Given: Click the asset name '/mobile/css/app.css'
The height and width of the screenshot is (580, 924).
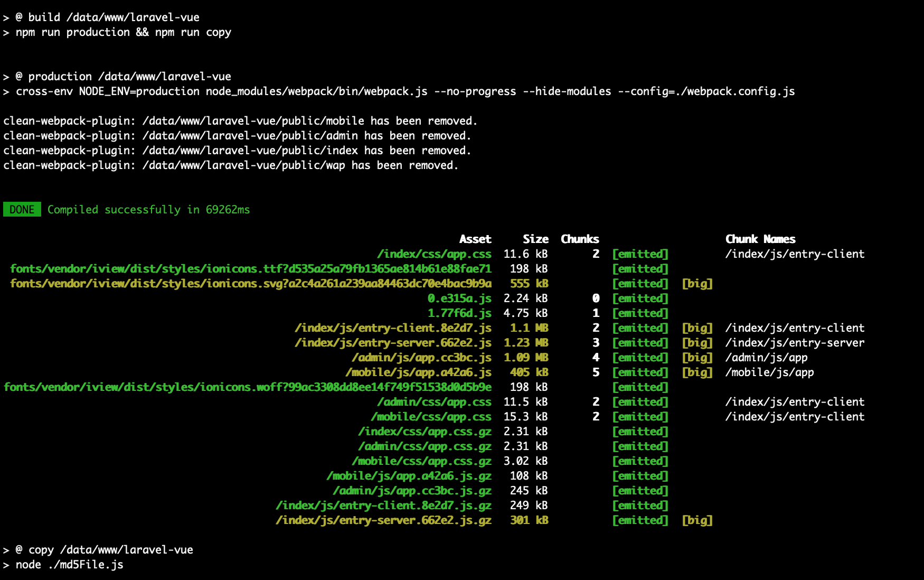Looking at the screenshot, I should click(x=431, y=417).
